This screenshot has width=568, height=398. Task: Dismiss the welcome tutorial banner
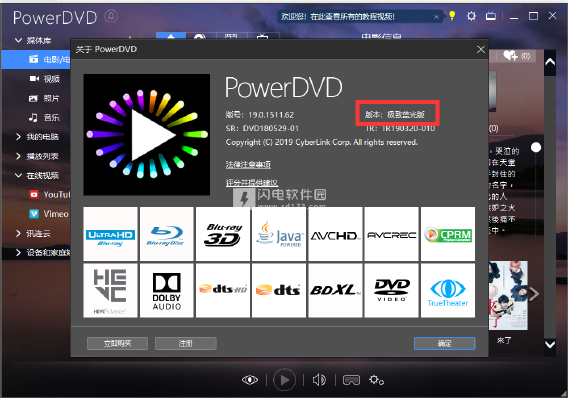(x=437, y=17)
